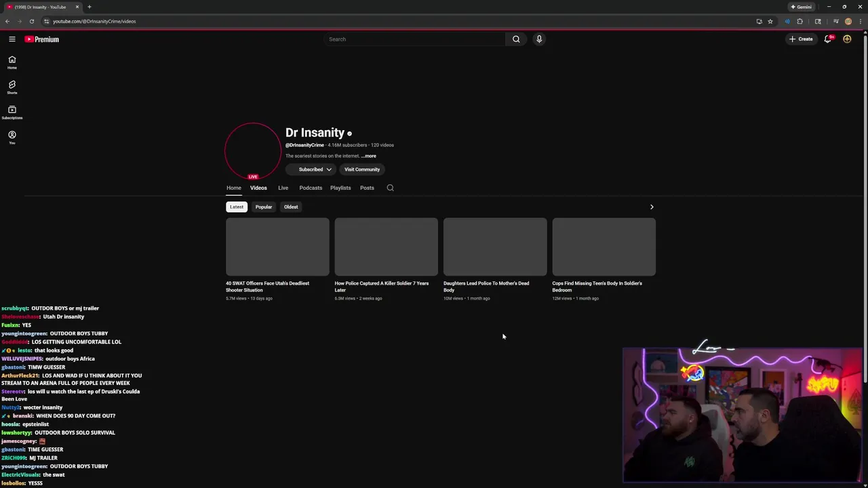Start voice search with microphone icon
Screen dimensions: 868x488
coord(539,39)
